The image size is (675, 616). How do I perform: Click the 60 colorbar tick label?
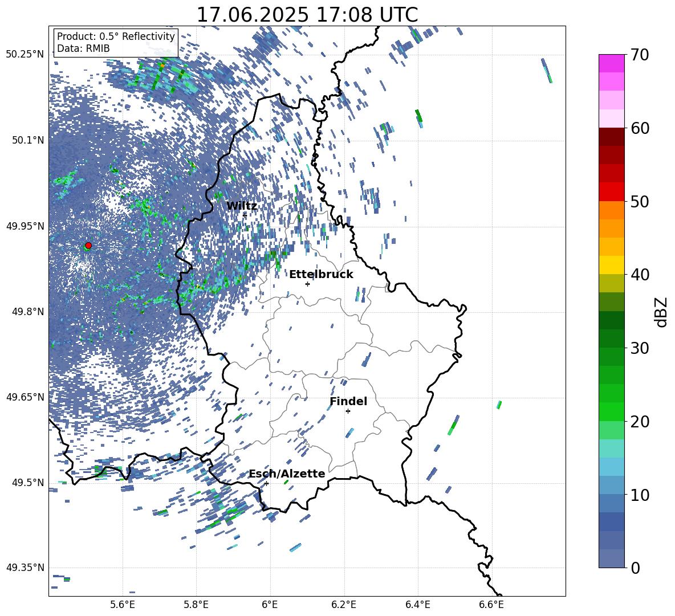[x=639, y=128]
